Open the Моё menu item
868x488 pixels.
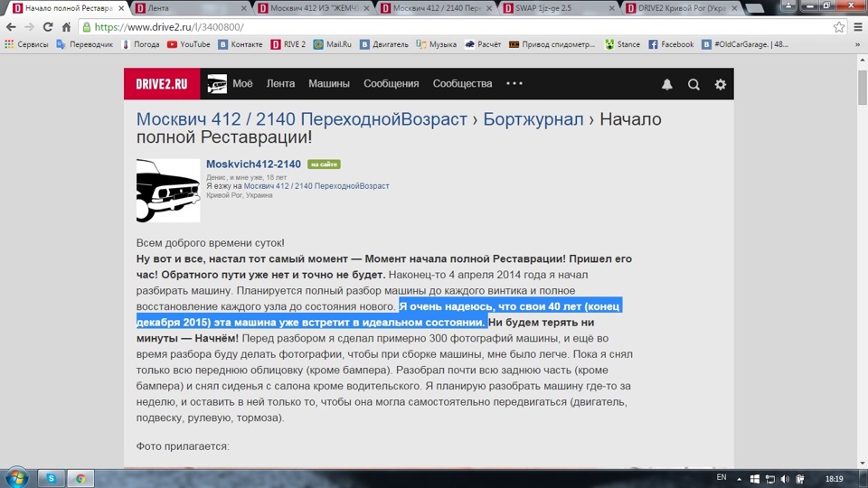(242, 83)
